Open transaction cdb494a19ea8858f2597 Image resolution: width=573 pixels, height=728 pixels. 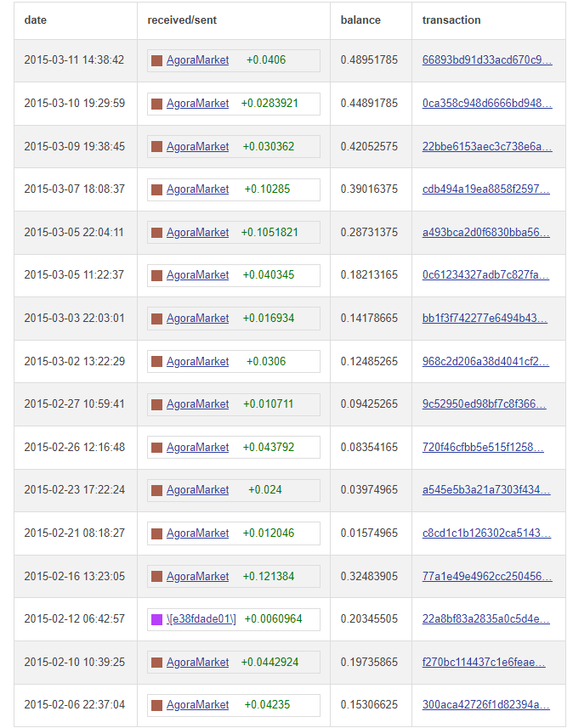pyautogui.click(x=485, y=189)
